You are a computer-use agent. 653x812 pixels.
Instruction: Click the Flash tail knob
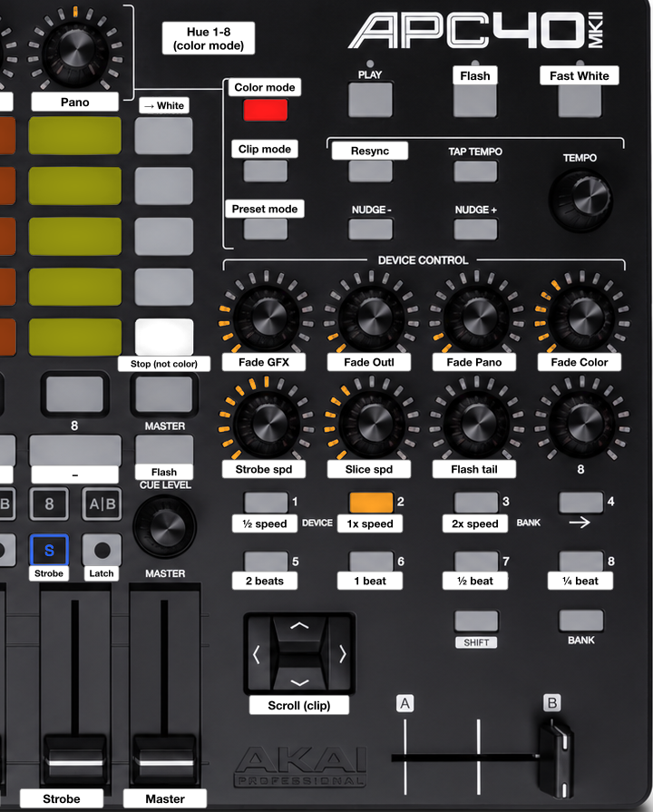(x=476, y=424)
